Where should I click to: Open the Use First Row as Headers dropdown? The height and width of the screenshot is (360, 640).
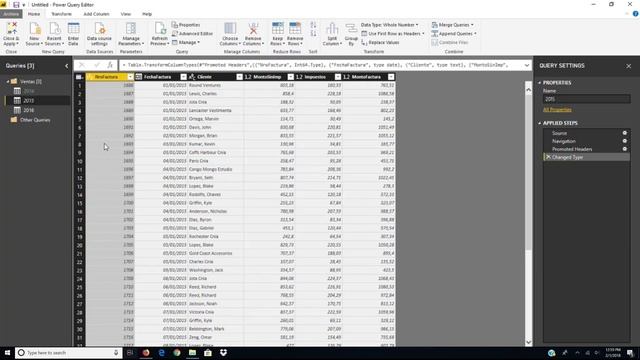[x=393, y=33]
